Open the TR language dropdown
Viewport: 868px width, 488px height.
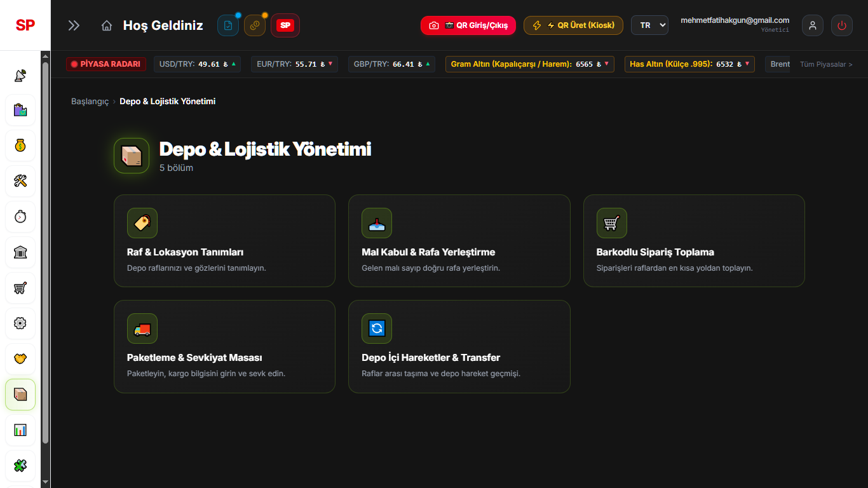pyautogui.click(x=649, y=25)
